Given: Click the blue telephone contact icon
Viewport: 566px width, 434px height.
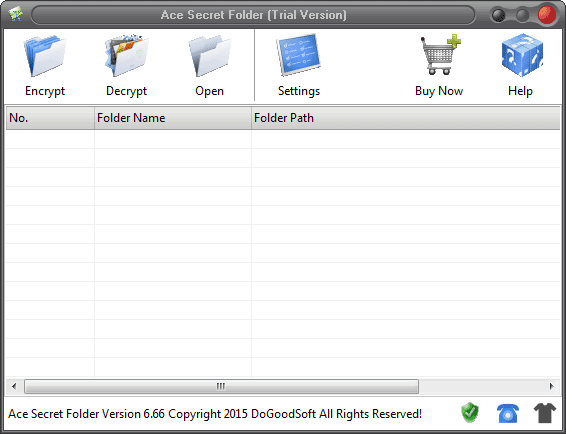Looking at the screenshot, I should tap(508, 413).
